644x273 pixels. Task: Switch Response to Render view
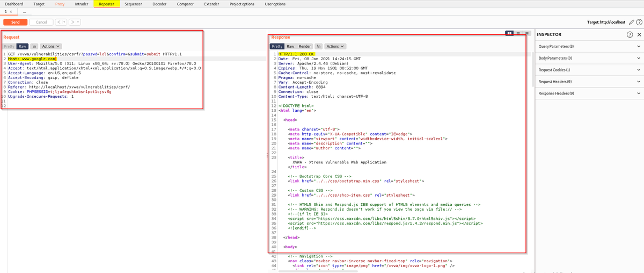point(305,46)
